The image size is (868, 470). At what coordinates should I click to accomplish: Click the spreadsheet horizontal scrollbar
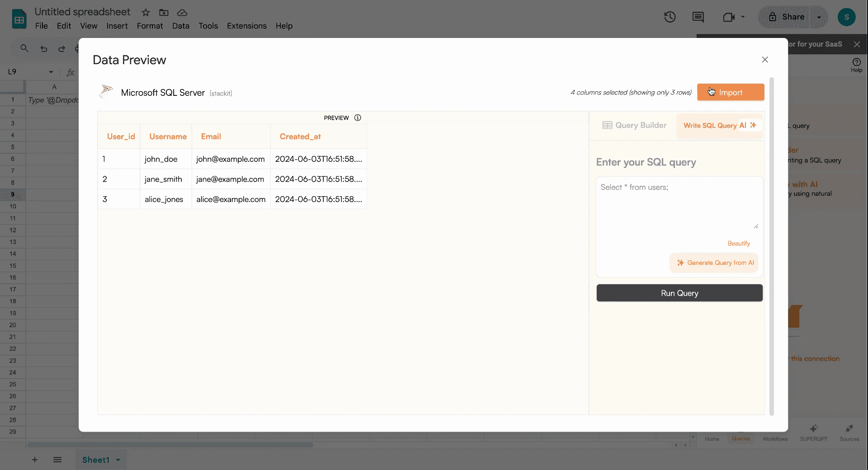click(x=170, y=445)
